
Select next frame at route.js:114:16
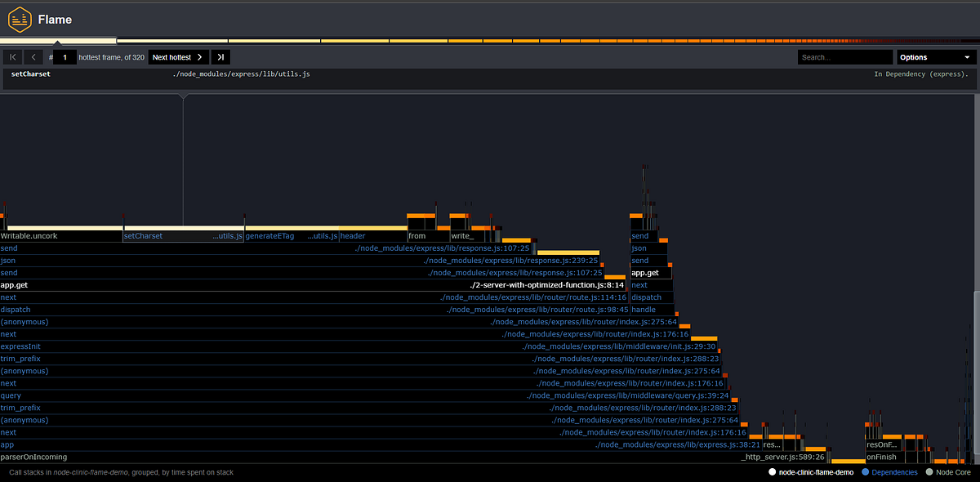(x=314, y=297)
